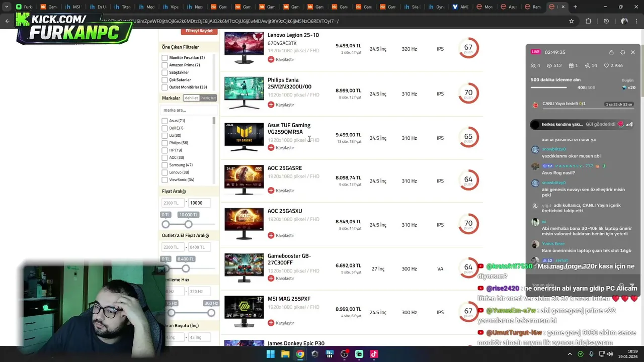Viewport: 644px width, 362px height.
Task: Check Amazon Prime (7) filter
Action: click(165, 65)
